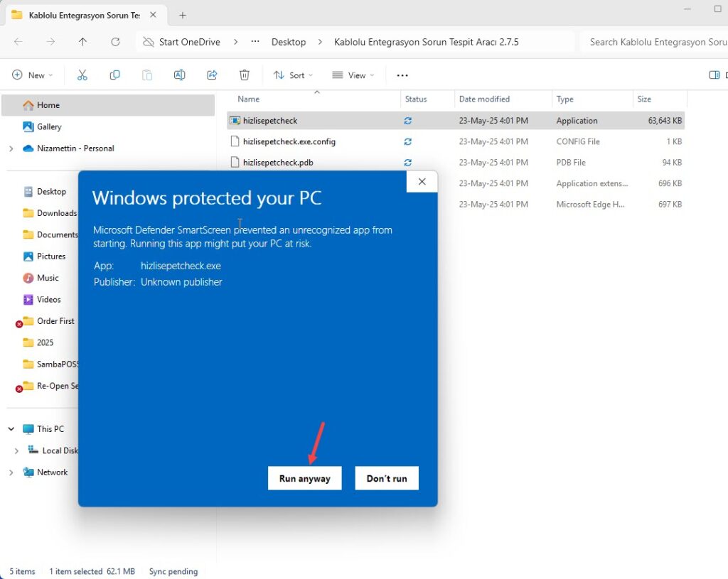Click the Delete trash can icon
This screenshot has height=579, width=728.
pyautogui.click(x=245, y=75)
